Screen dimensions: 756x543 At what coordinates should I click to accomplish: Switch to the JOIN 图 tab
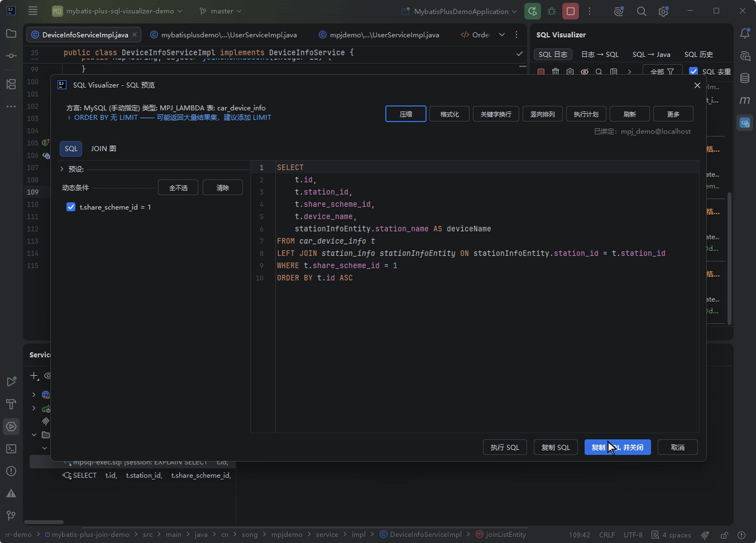tap(103, 149)
